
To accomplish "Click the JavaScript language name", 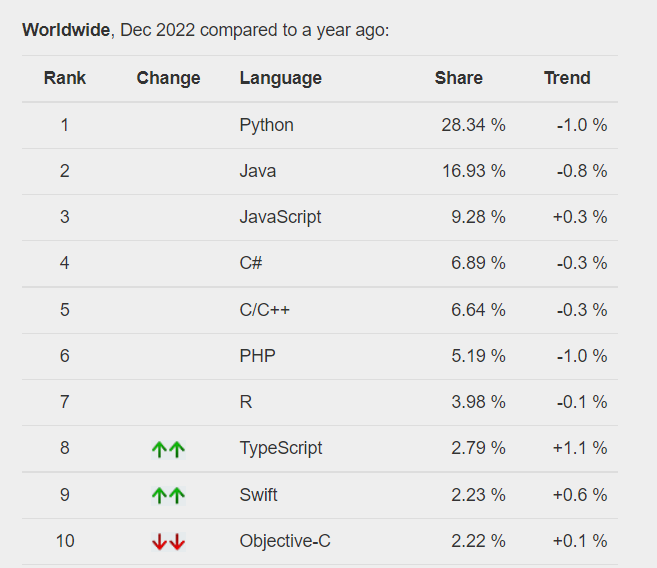I will pyautogui.click(x=280, y=217).
